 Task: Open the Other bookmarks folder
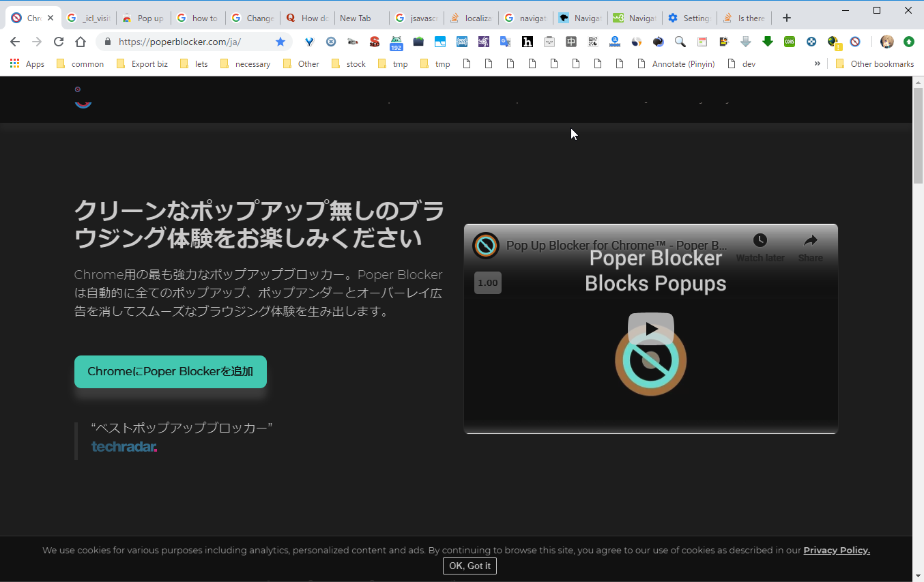874,64
